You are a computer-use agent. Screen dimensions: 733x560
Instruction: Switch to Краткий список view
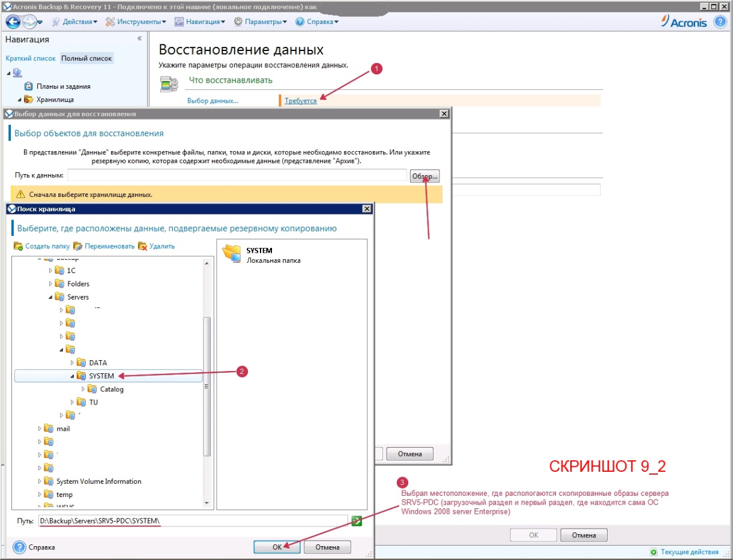tap(31, 58)
